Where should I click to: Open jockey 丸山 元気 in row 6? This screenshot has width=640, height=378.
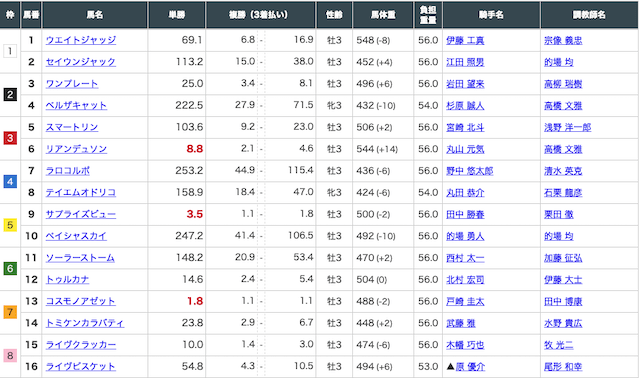coord(465,149)
